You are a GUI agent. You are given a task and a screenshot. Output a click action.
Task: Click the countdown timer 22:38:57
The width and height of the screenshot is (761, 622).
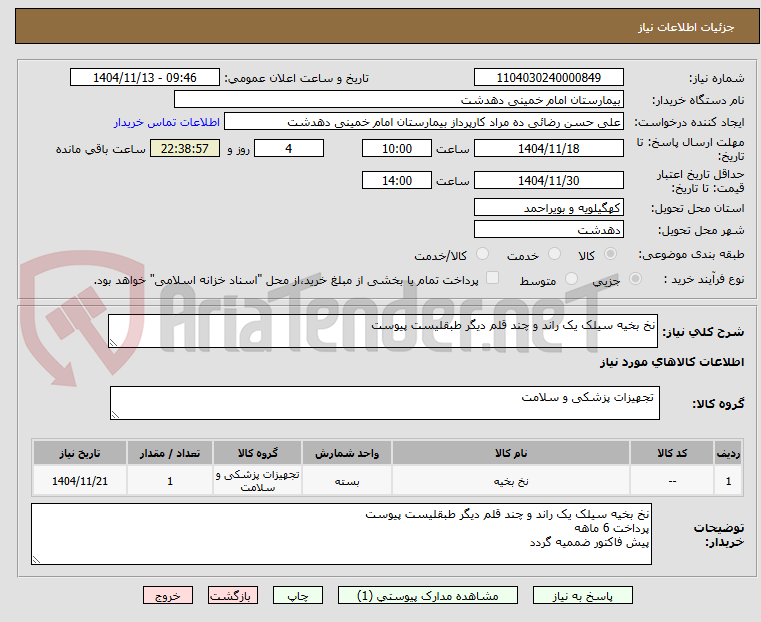(185, 148)
